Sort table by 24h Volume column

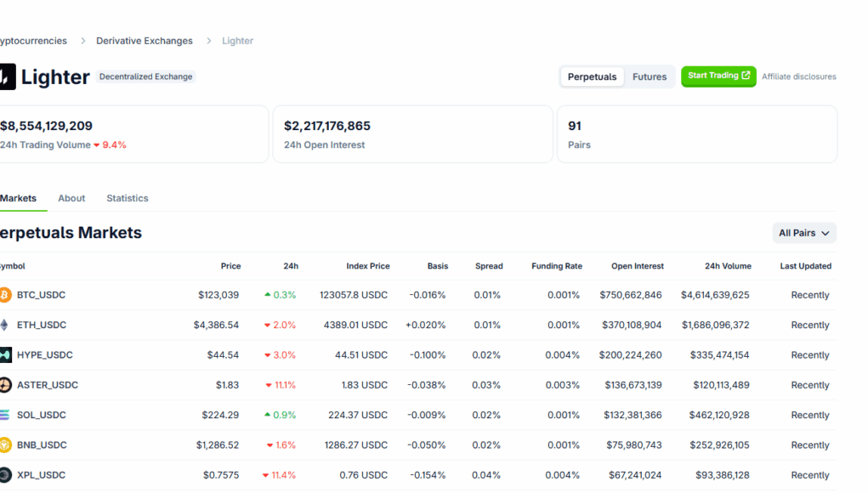pos(728,266)
